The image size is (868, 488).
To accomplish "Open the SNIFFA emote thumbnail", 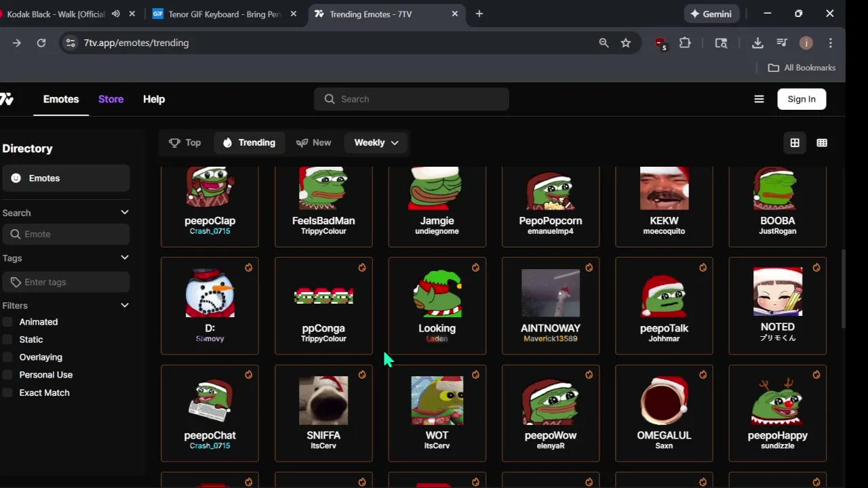I will point(323,401).
